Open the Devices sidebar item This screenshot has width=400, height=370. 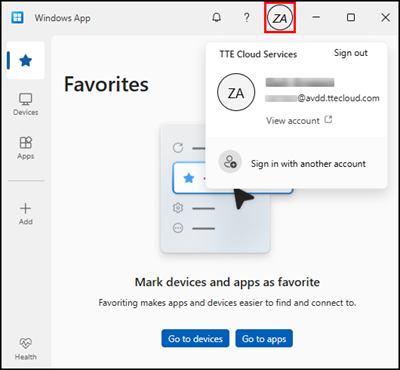click(26, 104)
